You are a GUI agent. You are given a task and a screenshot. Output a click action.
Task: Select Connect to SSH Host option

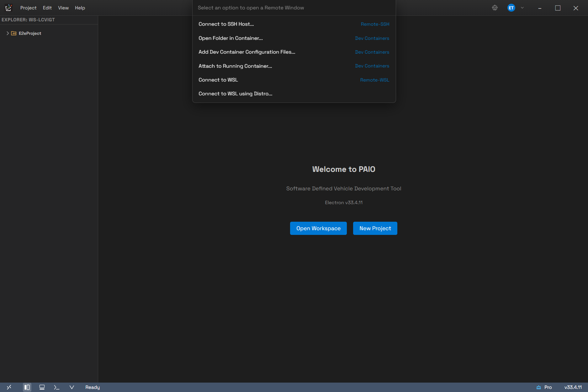[x=294, y=24]
